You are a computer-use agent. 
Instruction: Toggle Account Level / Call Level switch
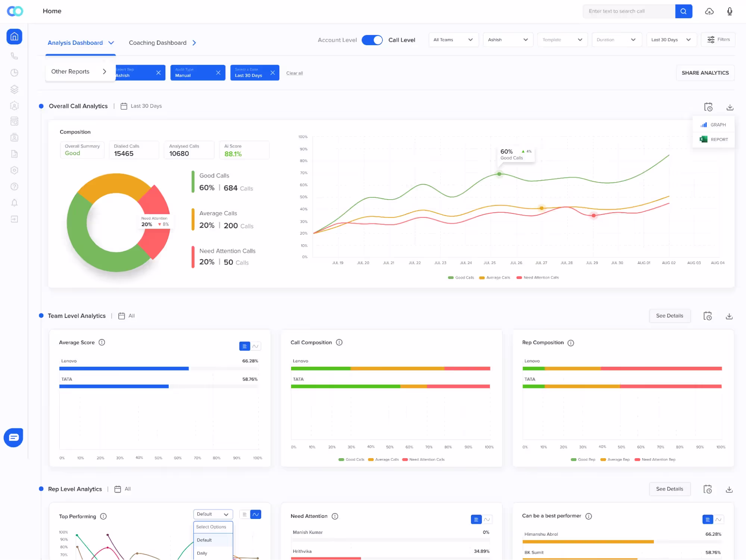[372, 40]
